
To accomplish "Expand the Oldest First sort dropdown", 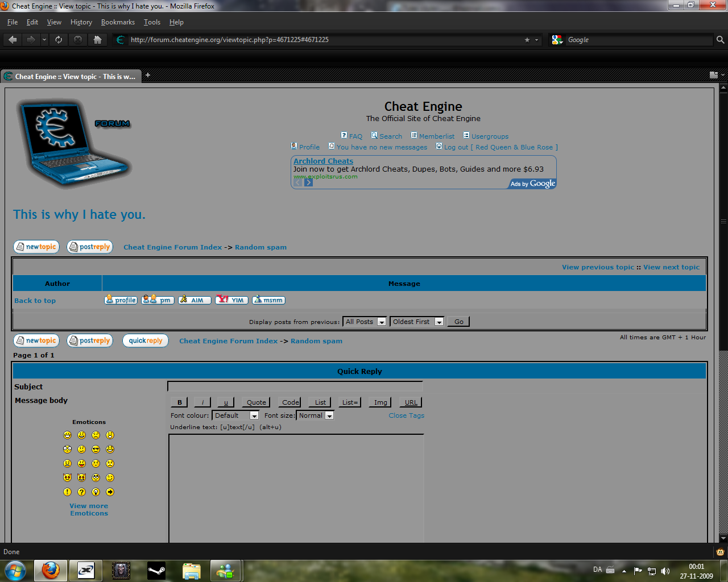I will click(x=417, y=322).
